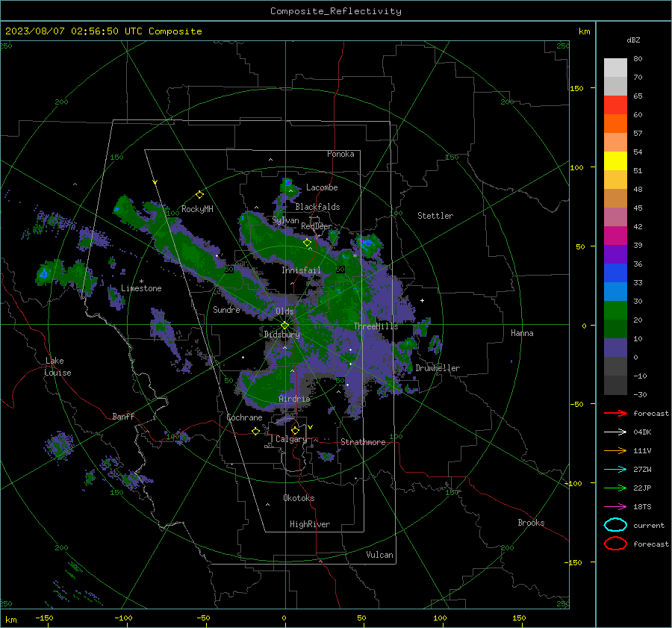
Task: Click the Innisfail city label
Action: click(x=301, y=270)
